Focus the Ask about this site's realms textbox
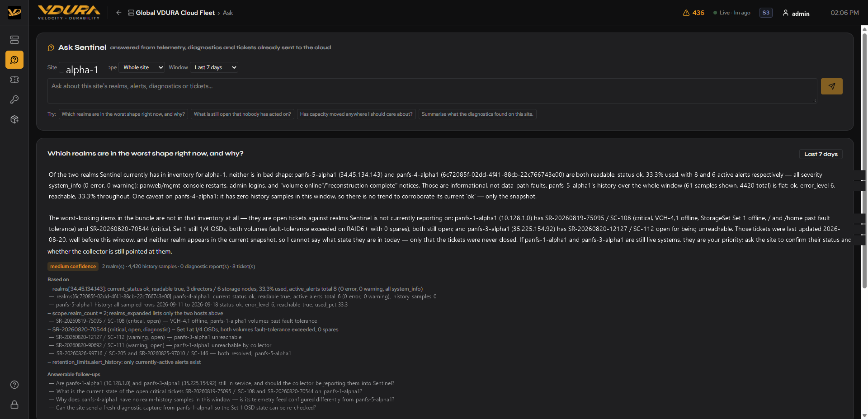Viewport: 868px width, 419px height. point(432,90)
